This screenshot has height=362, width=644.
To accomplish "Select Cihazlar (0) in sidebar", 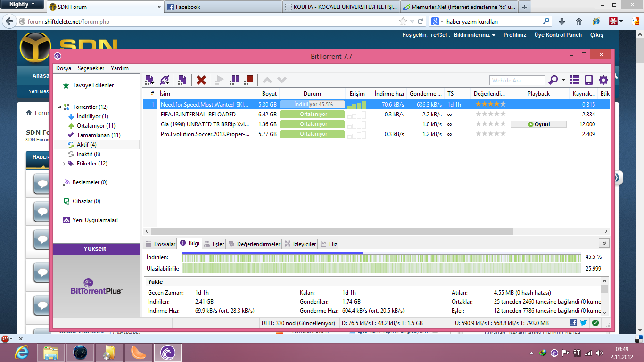I will pyautogui.click(x=86, y=201).
